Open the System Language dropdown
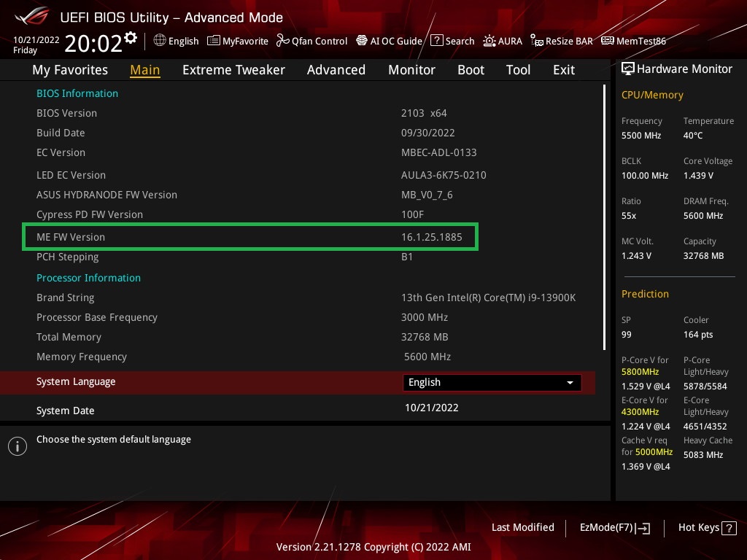747x560 pixels. [492, 383]
